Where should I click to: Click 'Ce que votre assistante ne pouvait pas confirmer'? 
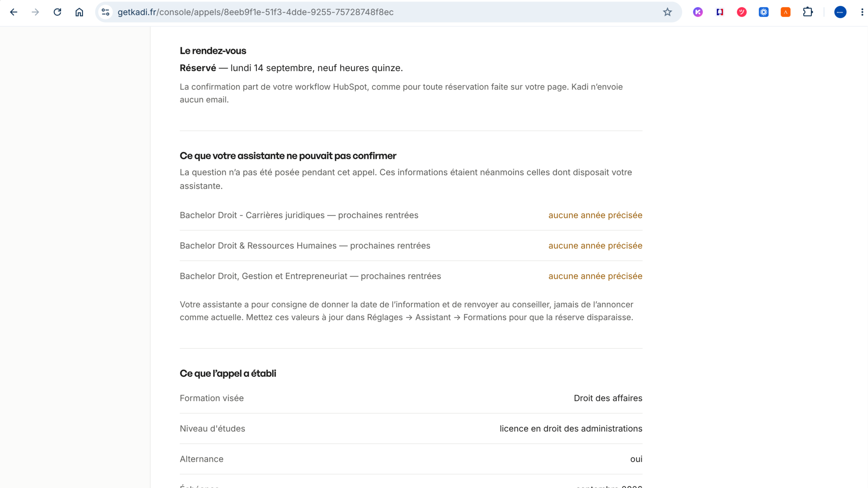point(288,156)
